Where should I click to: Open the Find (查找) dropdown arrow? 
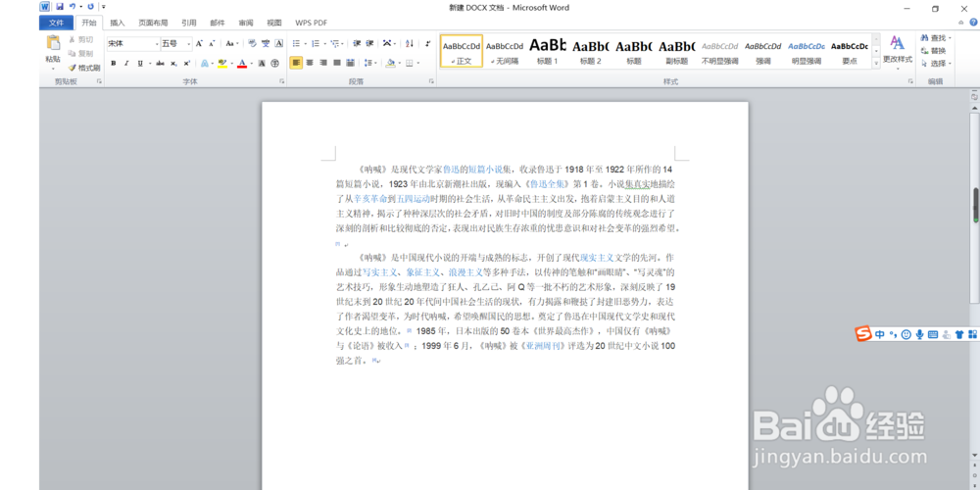point(950,38)
